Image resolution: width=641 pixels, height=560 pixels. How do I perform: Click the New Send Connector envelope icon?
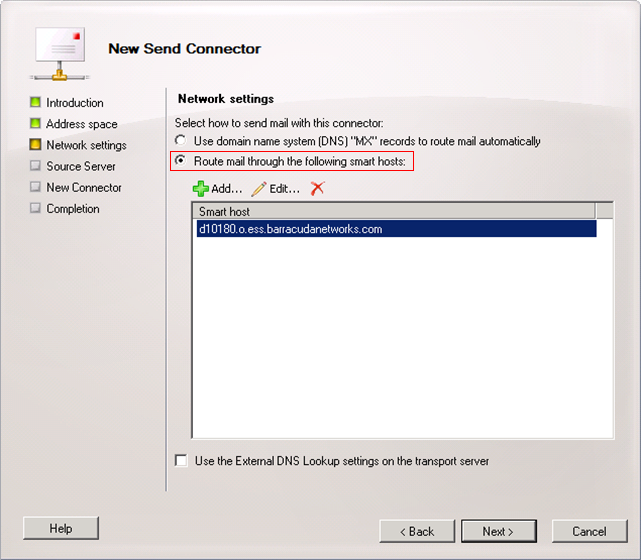click(x=60, y=54)
